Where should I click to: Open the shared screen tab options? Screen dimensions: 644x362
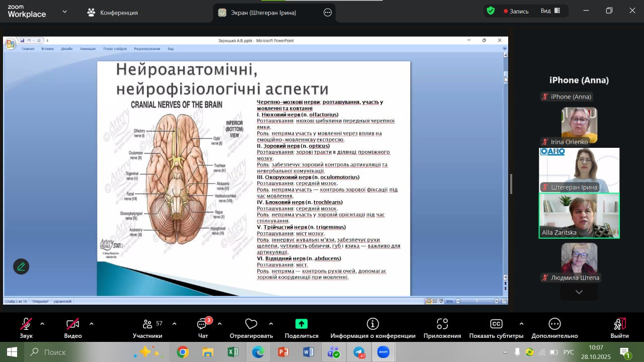tap(328, 13)
